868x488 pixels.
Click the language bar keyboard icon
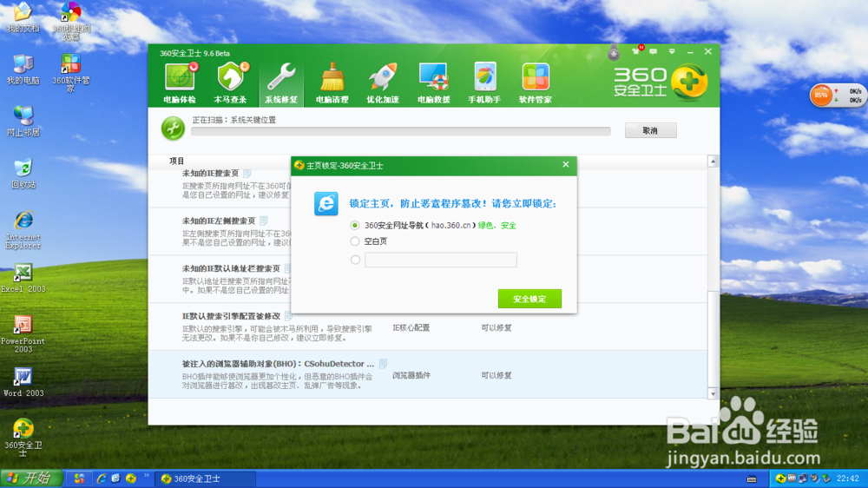coord(751,478)
